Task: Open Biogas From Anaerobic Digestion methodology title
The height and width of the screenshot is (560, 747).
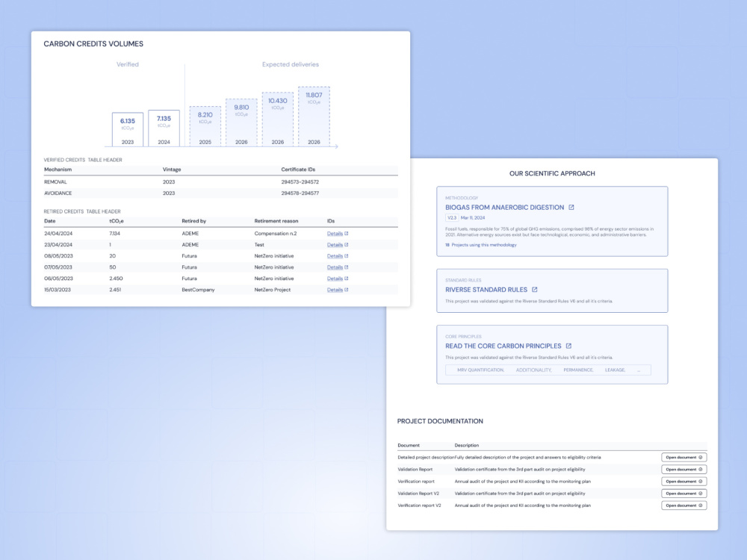Action: (504, 207)
